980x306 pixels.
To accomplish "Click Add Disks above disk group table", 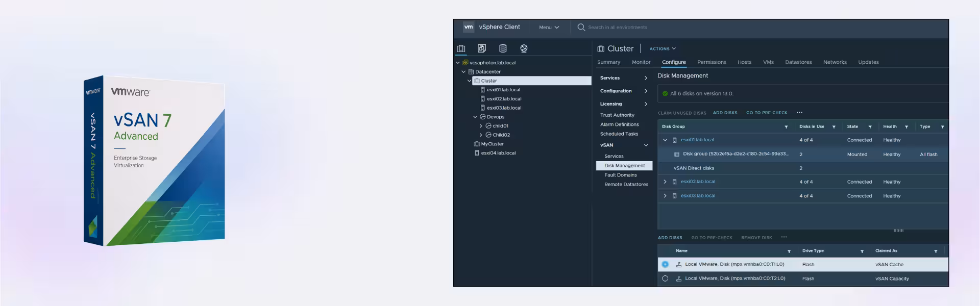I will tap(725, 113).
